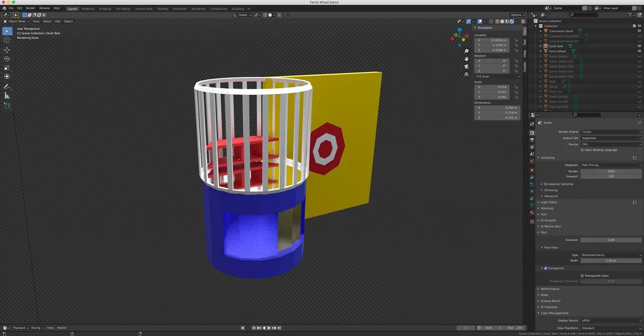Uncheck the Transparent film checkbox

pyautogui.click(x=545, y=268)
